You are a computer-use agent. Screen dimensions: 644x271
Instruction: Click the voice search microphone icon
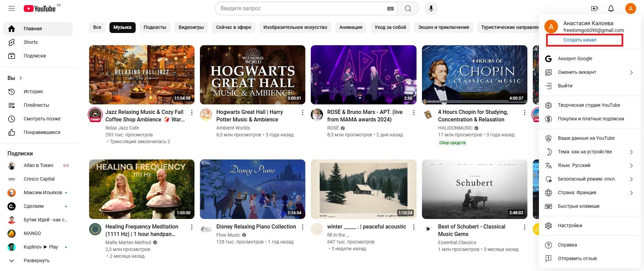[431, 9]
